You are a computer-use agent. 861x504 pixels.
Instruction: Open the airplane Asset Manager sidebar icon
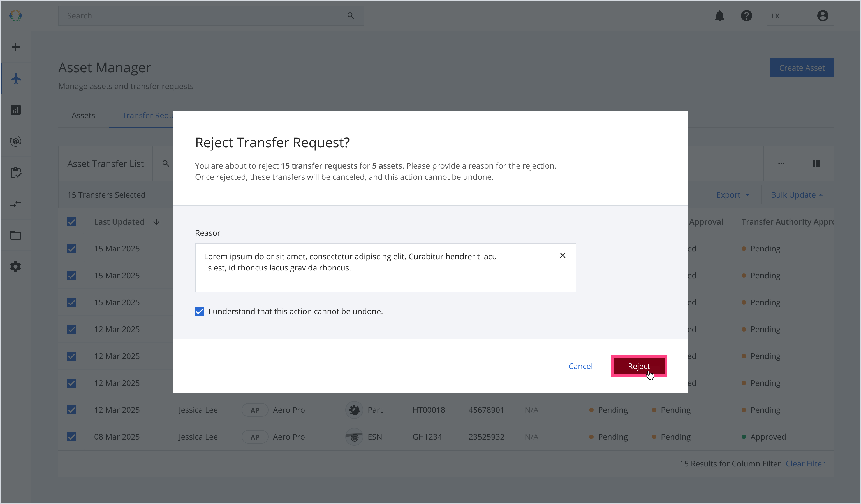click(x=16, y=78)
